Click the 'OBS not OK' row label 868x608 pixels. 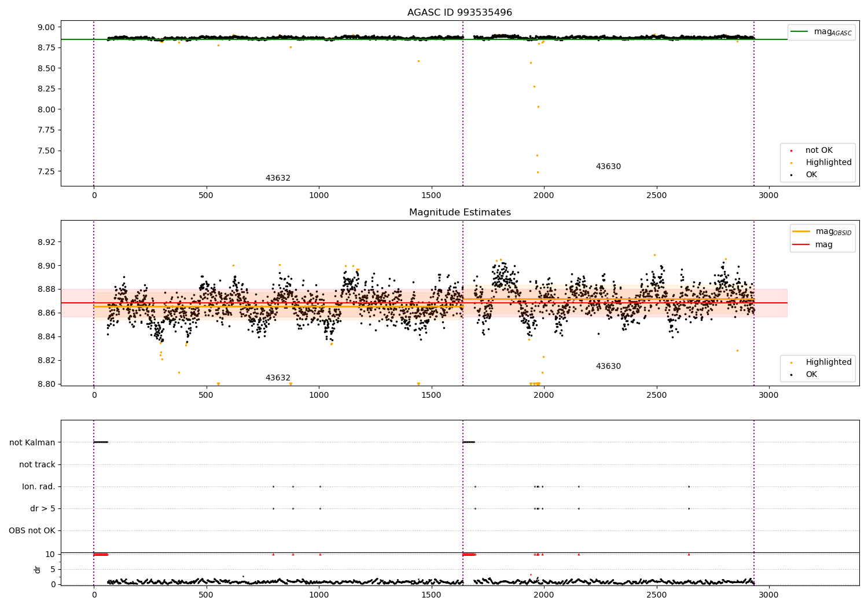32,530
